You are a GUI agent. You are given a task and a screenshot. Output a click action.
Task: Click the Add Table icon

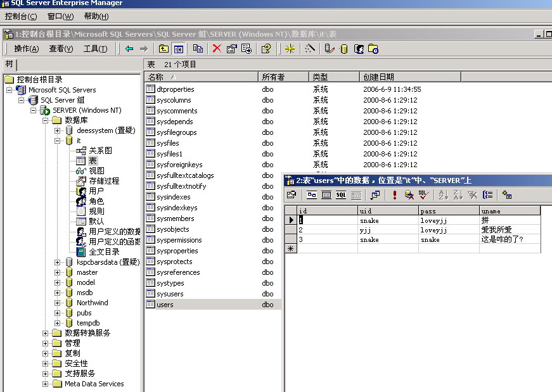[507, 194]
